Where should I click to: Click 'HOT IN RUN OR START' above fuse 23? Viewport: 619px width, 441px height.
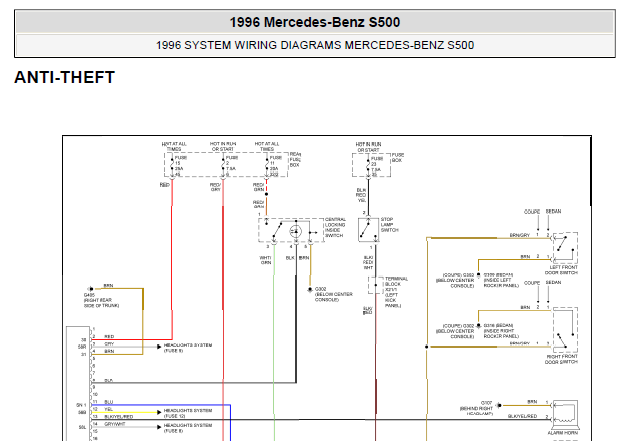pyautogui.click(x=368, y=147)
